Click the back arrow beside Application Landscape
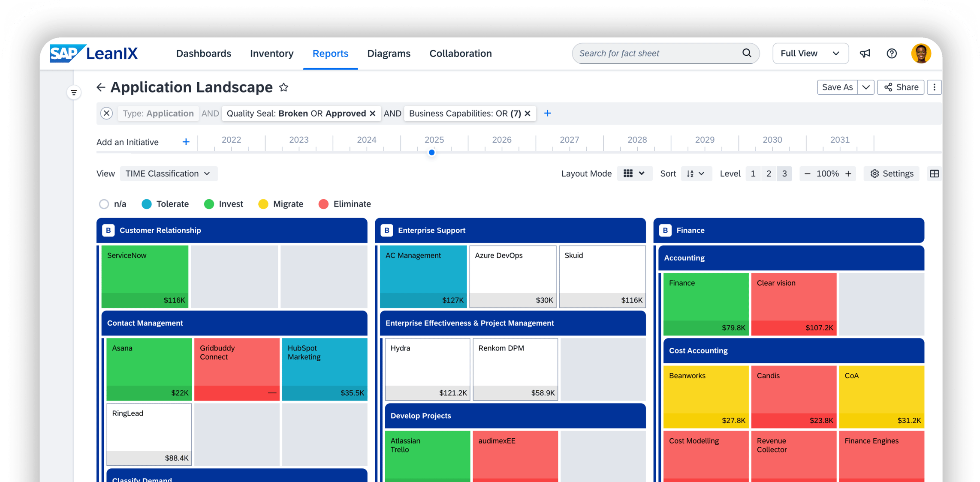This screenshot has height=482, width=980. coord(101,87)
